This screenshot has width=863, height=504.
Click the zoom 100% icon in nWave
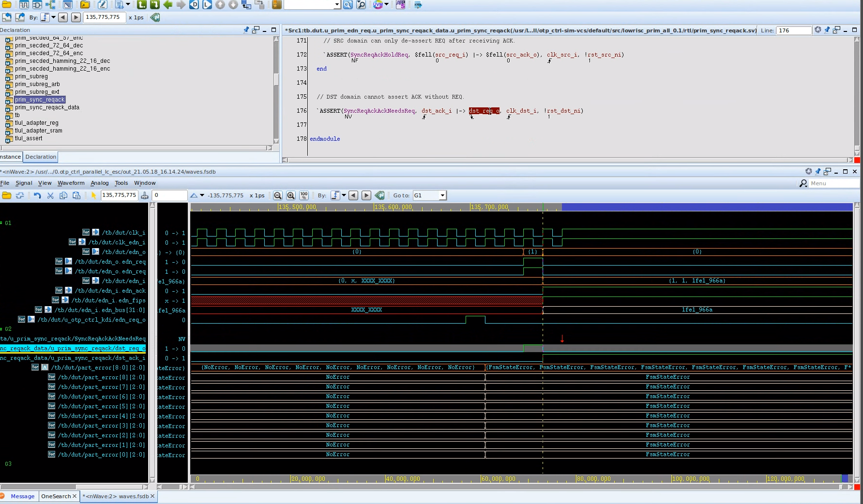[x=304, y=195]
